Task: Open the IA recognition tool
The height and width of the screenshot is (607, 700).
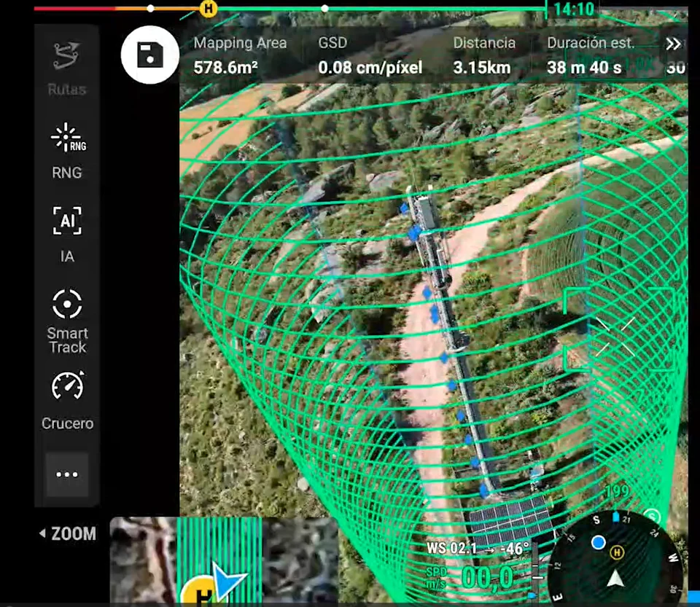Action: 67,234
